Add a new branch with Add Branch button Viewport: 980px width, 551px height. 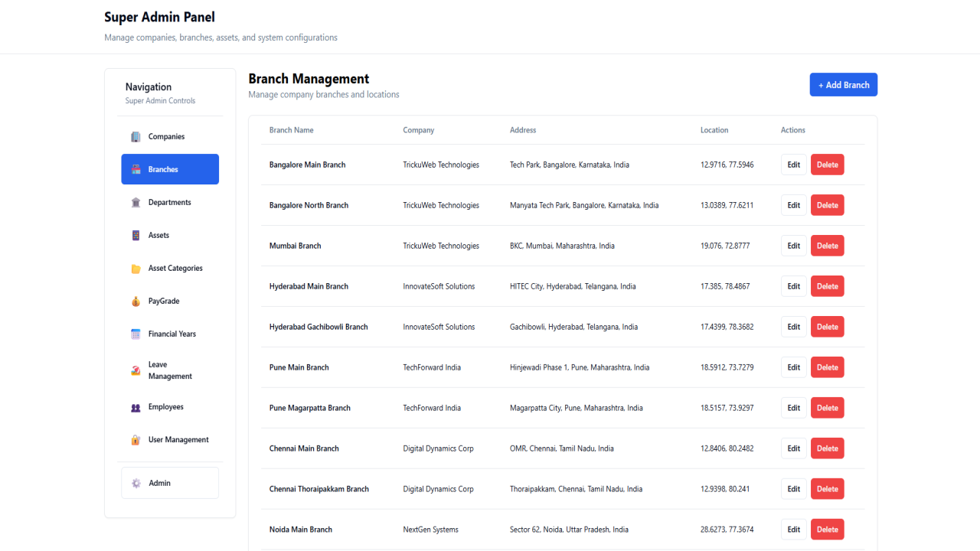(844, 85)
